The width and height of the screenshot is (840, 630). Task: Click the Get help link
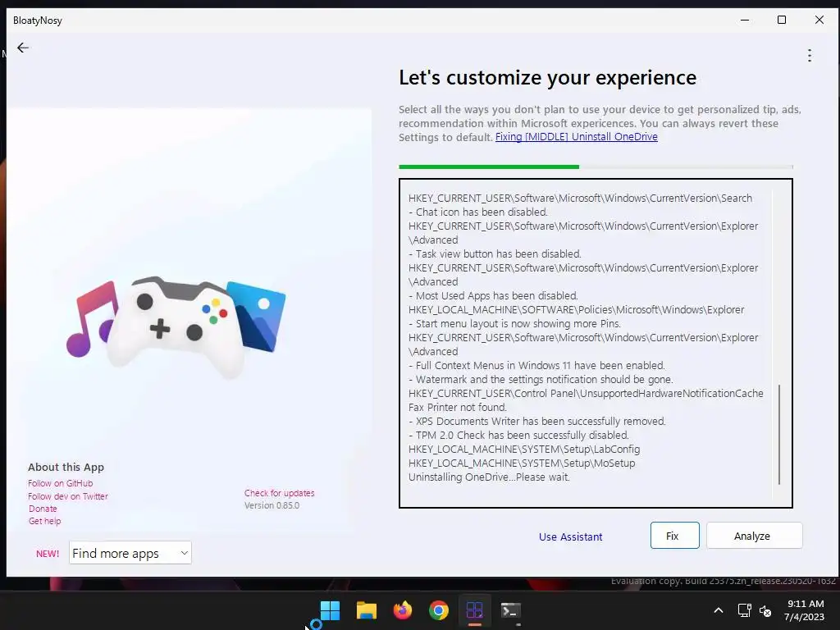(x=45, y=521)
